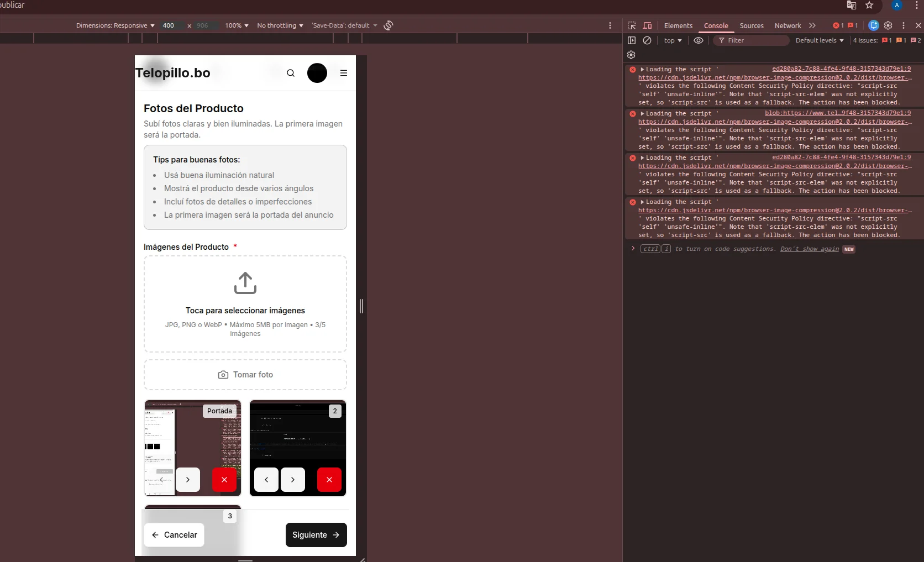Click the Tomar foto button
This screenshot has width=924, height=562.
pos(245,375)
